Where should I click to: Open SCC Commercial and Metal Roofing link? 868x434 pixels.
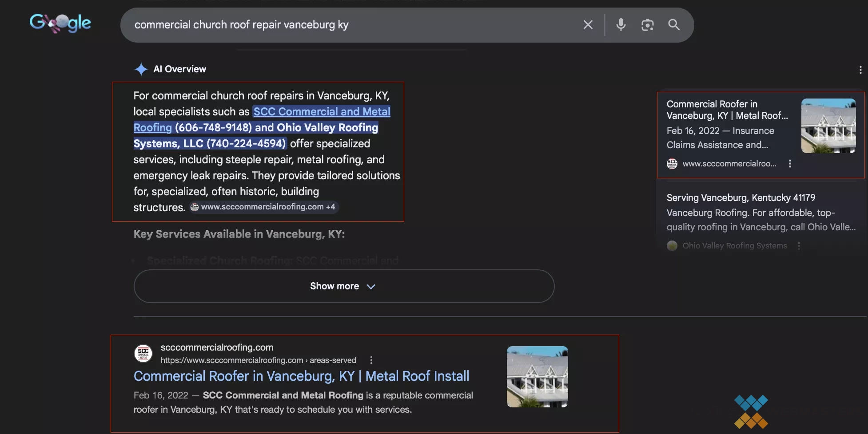pyautogui.click(x=262, y=119)
